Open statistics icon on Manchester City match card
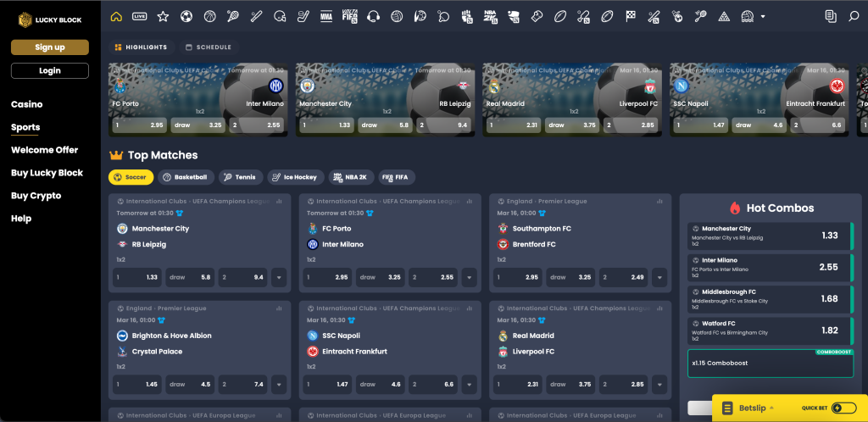This screenshot has height=422, width=868. pos(278,202)
